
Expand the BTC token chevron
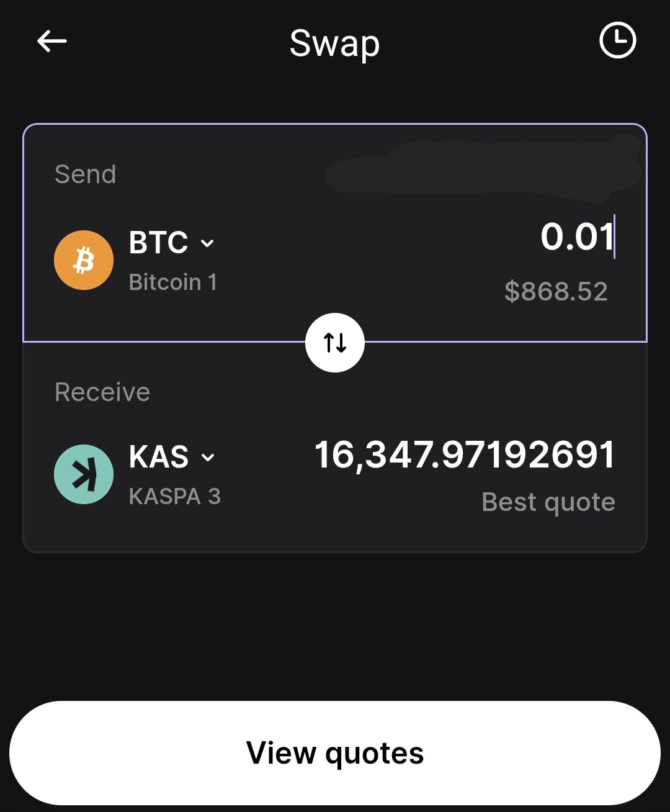click(208, 243)
